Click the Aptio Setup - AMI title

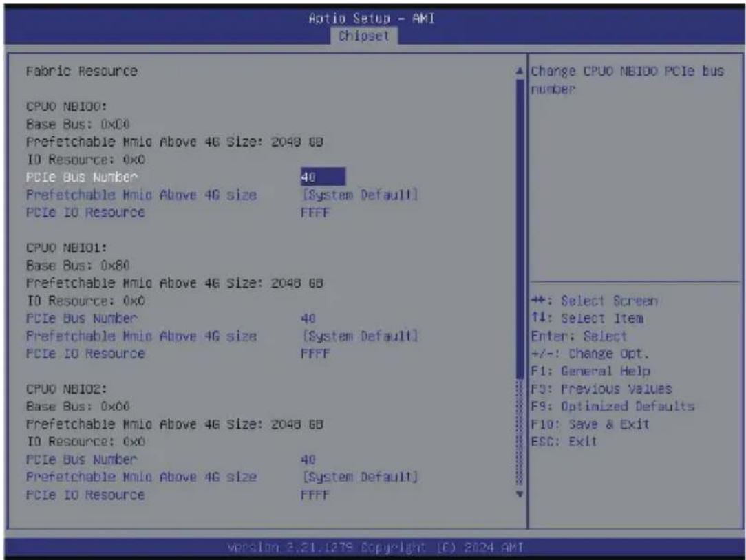pyautogui.click(x=372, y=19)
